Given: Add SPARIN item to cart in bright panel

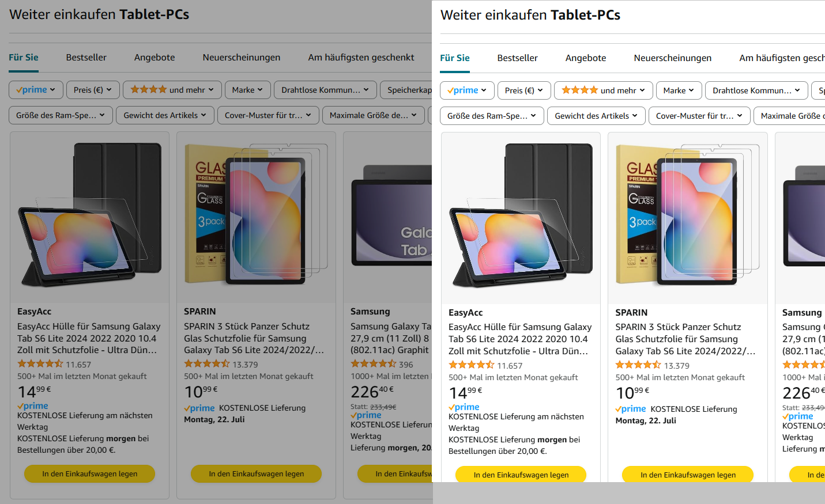Looking at the screenshot, I should click(x=688, y=475).
